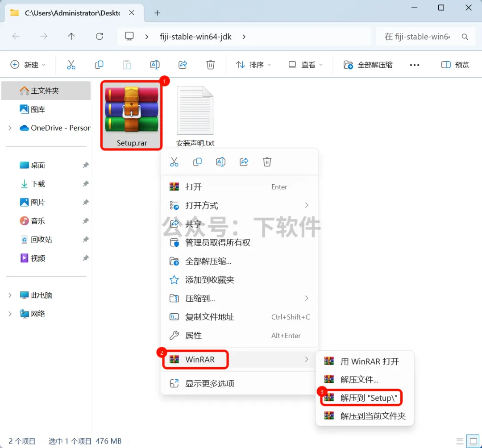Go back with the back arrow
This screenshot has width=482, height=448.
(16, 37)
